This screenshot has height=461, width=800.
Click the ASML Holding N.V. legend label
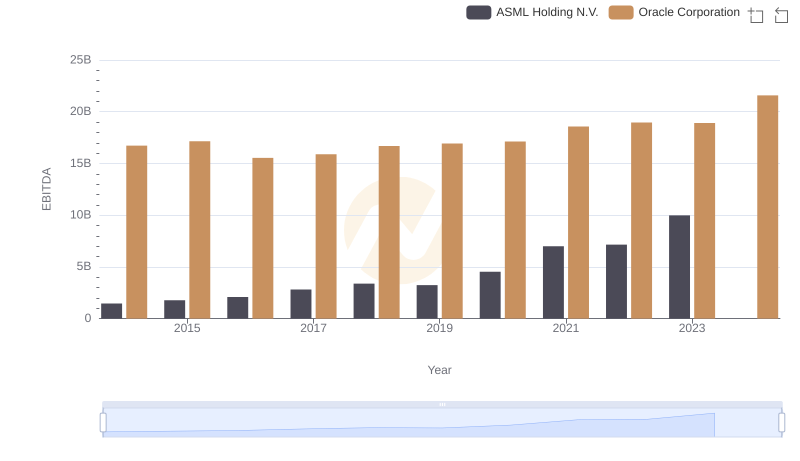pos(547,12)
